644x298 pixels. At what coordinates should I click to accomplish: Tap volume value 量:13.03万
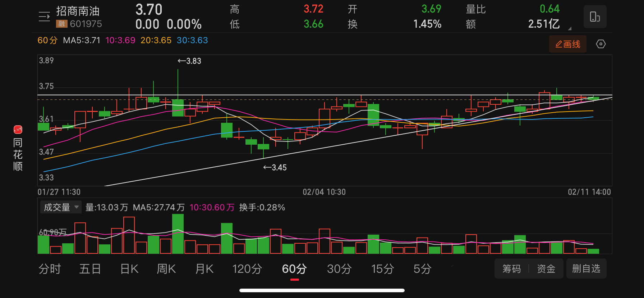107,207
